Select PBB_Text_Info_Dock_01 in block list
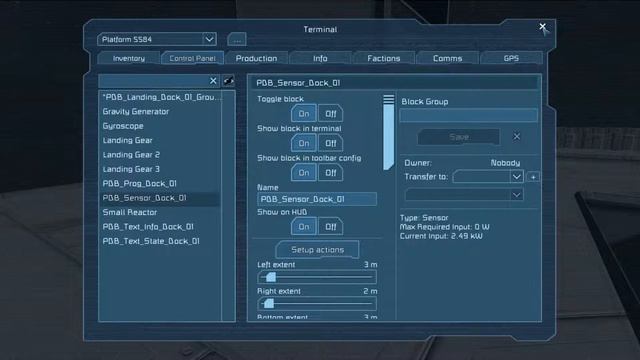Image resolution: width=640 pixels, height=360 pixels. tap(160, 227)
